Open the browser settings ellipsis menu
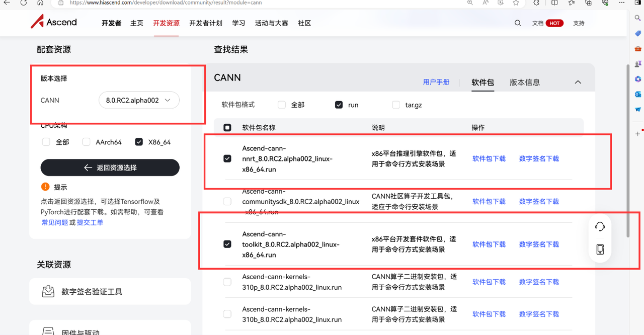This screenshot has width=644, height=335. pos(622,3)
